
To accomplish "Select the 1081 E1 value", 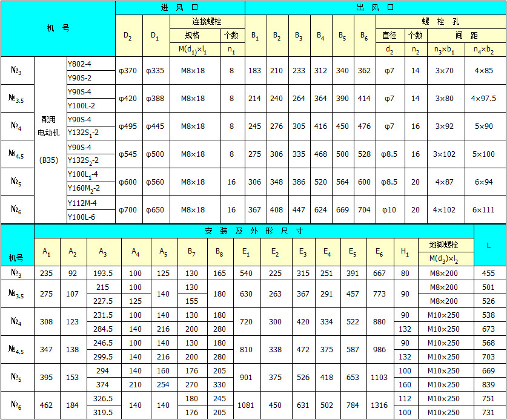I will tap(246, 405).
